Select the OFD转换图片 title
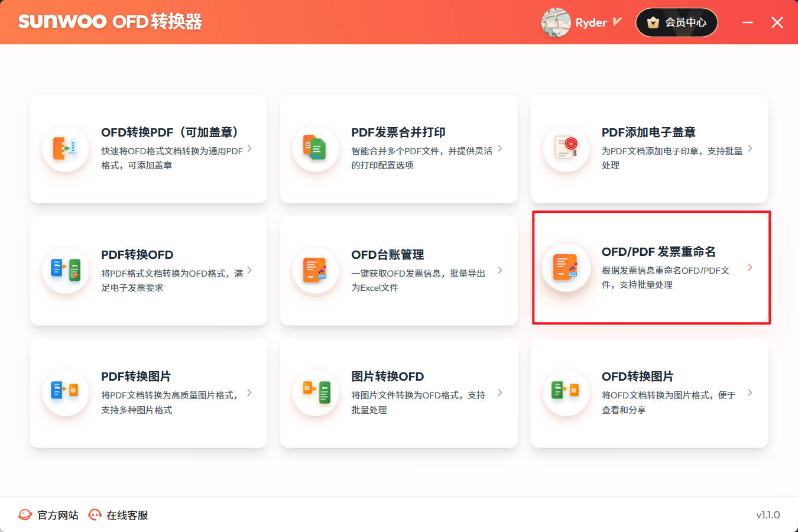The width and height of the screenshot is (798, 532). tap(637, 377)
